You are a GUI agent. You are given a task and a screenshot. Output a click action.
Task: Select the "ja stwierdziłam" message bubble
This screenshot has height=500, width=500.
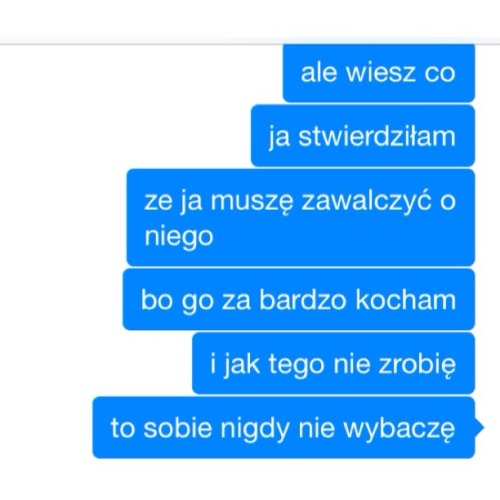point(363,136)
